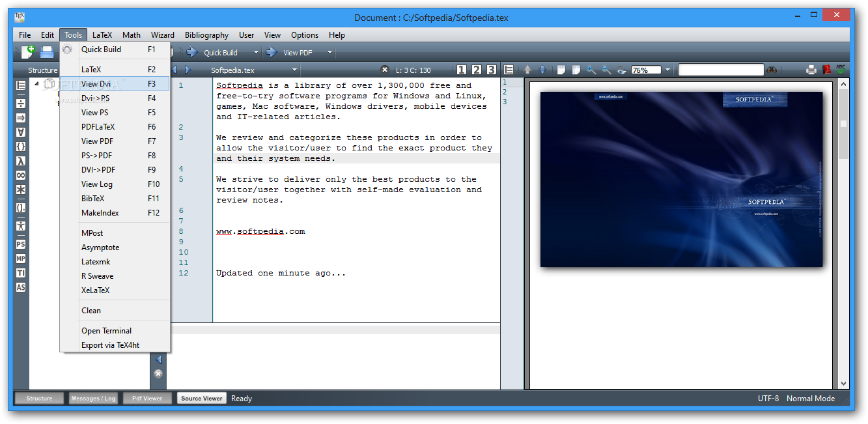Show Structure view via left sidebar icon
This screenshot has height=424, width=868.
tap(21, 85)
